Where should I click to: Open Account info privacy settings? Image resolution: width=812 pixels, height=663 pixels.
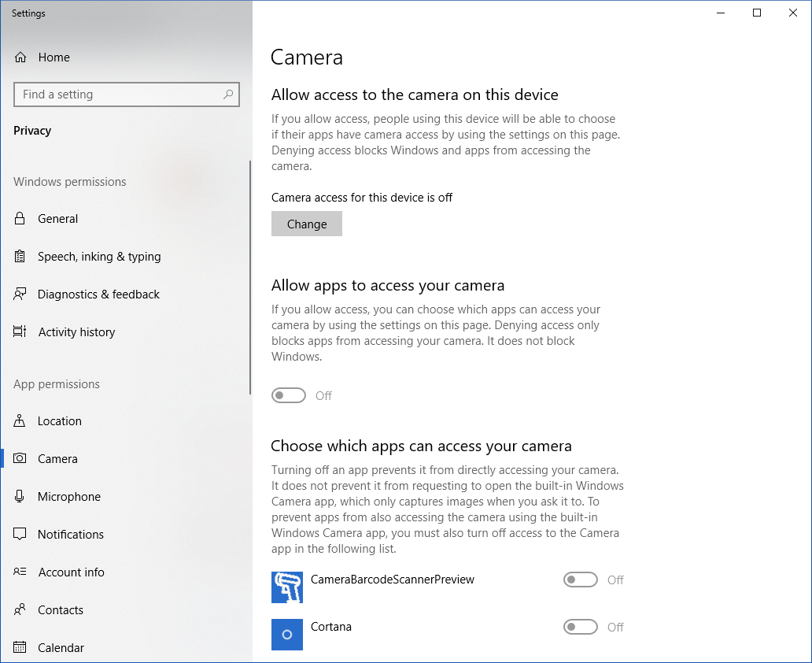[71, 572]
